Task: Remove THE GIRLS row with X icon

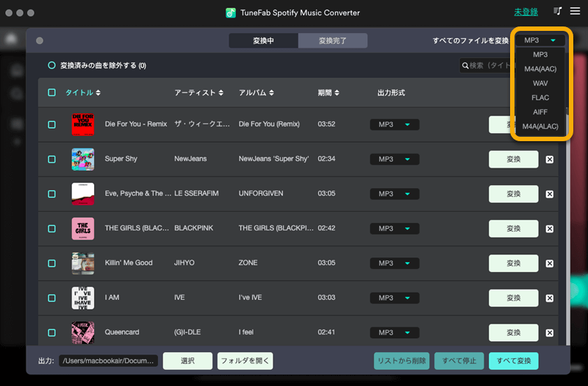Action: tap(549, 229)
